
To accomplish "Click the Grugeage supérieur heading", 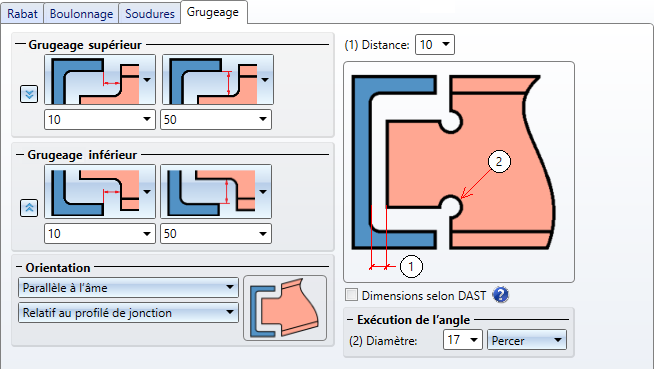I will (85, 45).
